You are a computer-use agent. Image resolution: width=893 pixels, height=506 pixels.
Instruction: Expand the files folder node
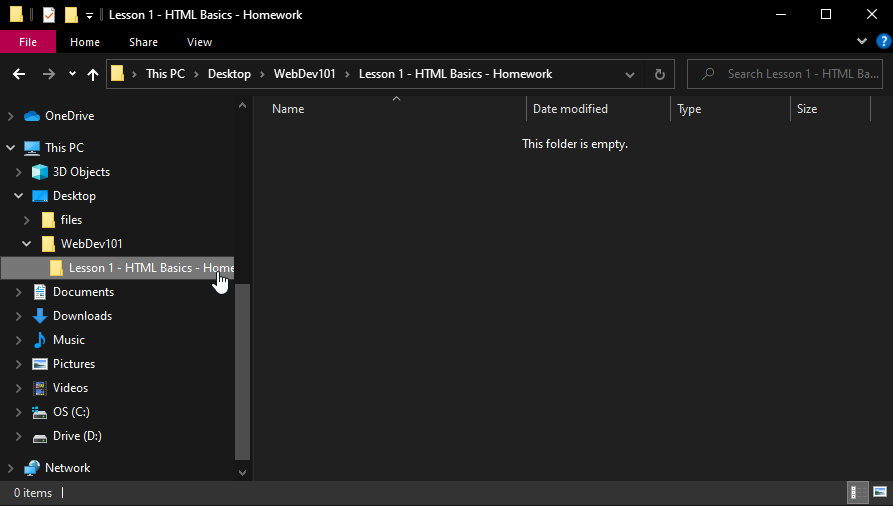click(x=26, y=219)
